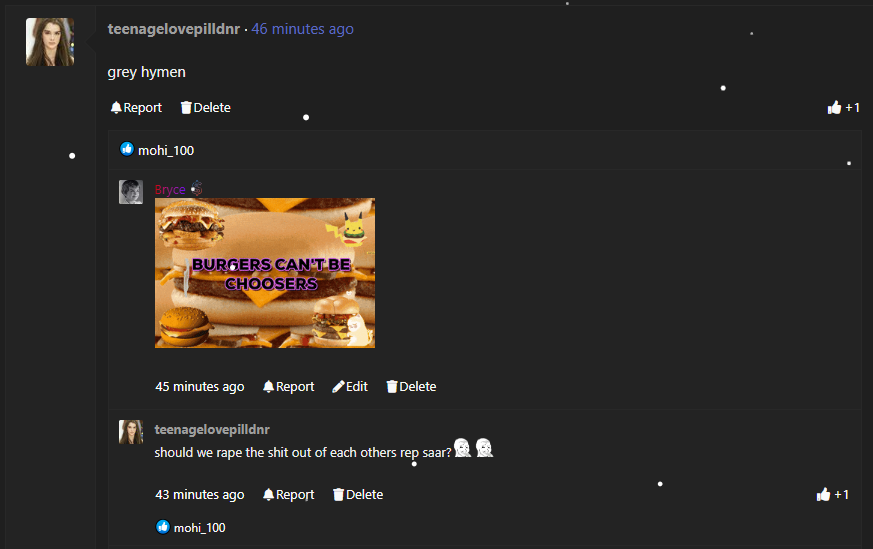
Task: Edit Bryce's burger reply
Action: (350, 386)
